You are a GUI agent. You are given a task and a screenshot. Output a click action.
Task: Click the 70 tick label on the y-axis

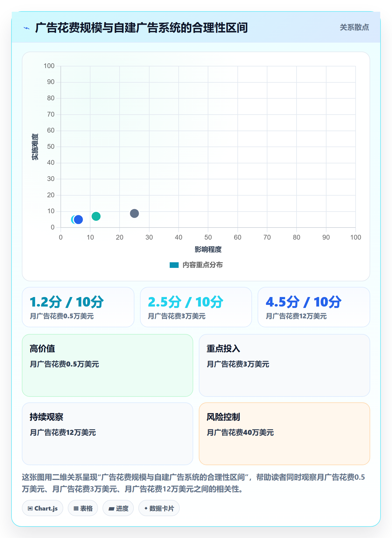[x=51, y=114]
